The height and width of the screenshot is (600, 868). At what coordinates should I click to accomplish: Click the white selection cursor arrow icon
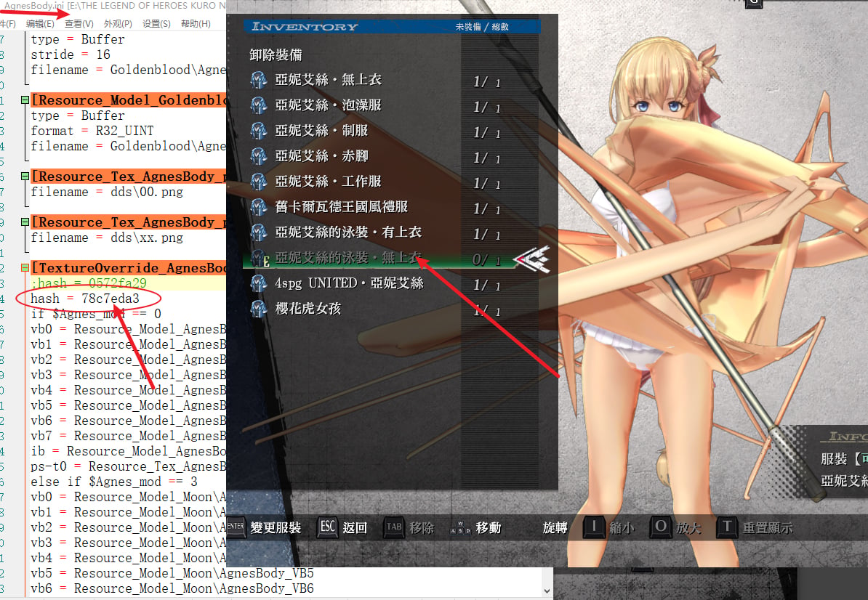pos(531,259)
